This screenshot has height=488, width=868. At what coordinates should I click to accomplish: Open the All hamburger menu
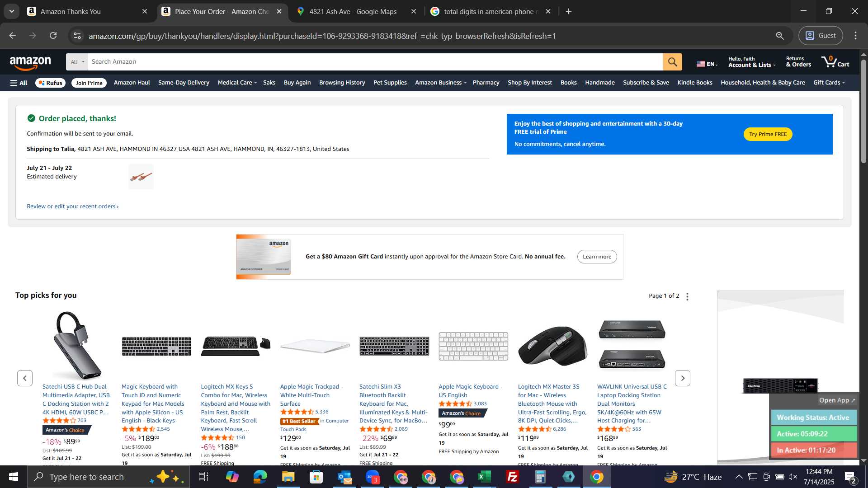pos(19,83)
